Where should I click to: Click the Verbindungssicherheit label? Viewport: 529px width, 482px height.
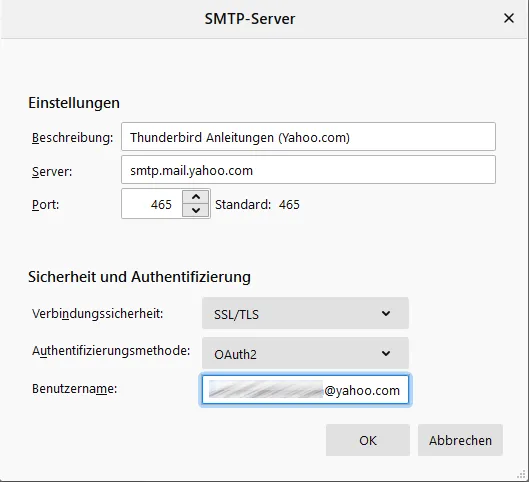click(x=98, y=314)
